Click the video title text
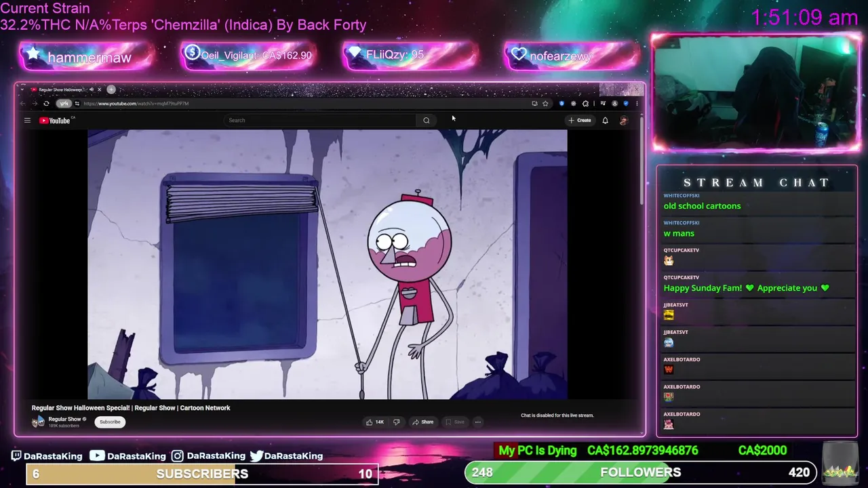Screen dimensions: 868x488 tap(131, 408)
